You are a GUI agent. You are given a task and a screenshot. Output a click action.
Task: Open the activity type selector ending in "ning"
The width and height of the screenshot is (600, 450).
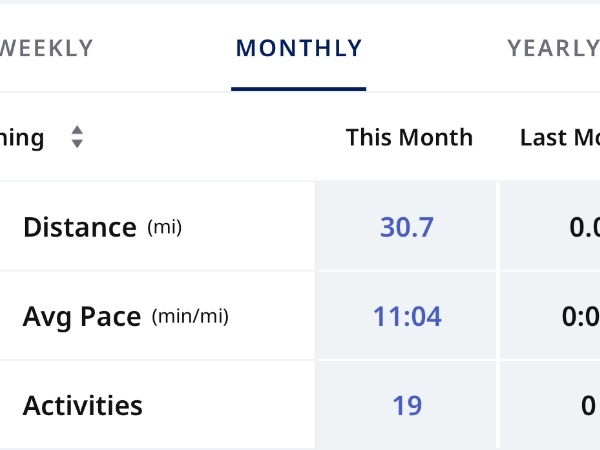22,137
